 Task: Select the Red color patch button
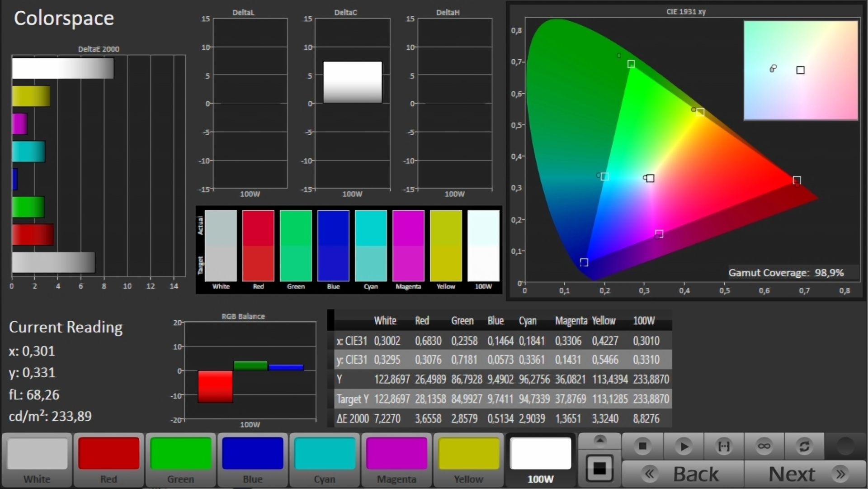pyautogui.click(x=108, y=460)
